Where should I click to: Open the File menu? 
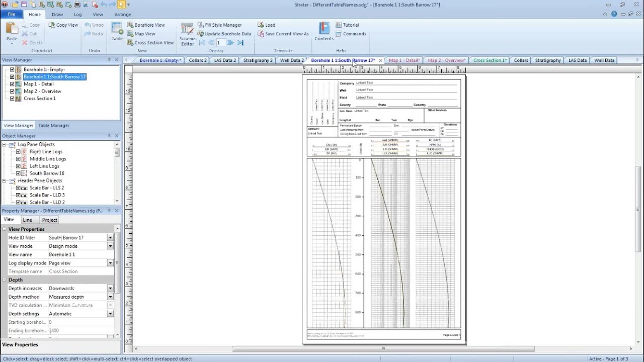coord(11,14)
